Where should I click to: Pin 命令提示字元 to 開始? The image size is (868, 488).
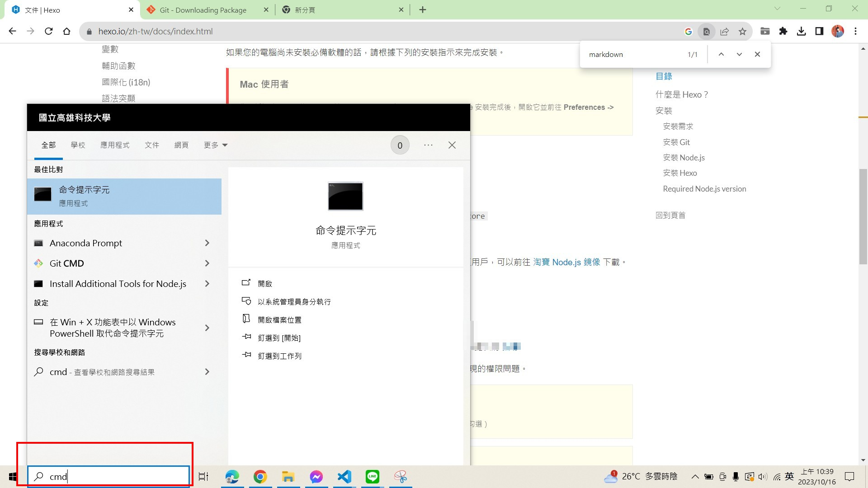(278, 338)
